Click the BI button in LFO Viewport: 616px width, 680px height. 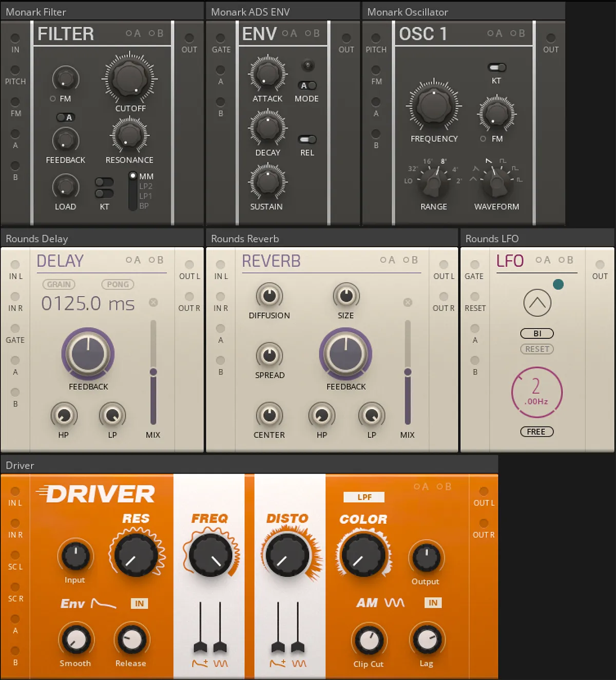(537, 333)
